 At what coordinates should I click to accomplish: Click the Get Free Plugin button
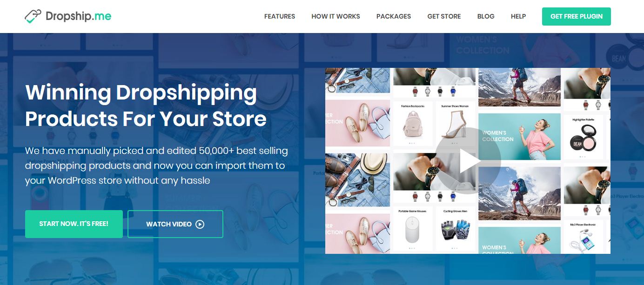[577, 16]
